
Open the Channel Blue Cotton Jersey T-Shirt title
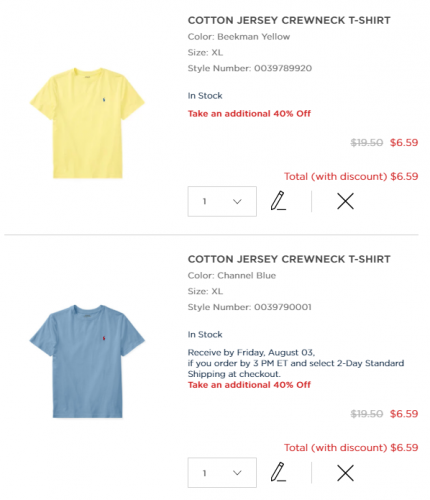(x=289, y=259)
